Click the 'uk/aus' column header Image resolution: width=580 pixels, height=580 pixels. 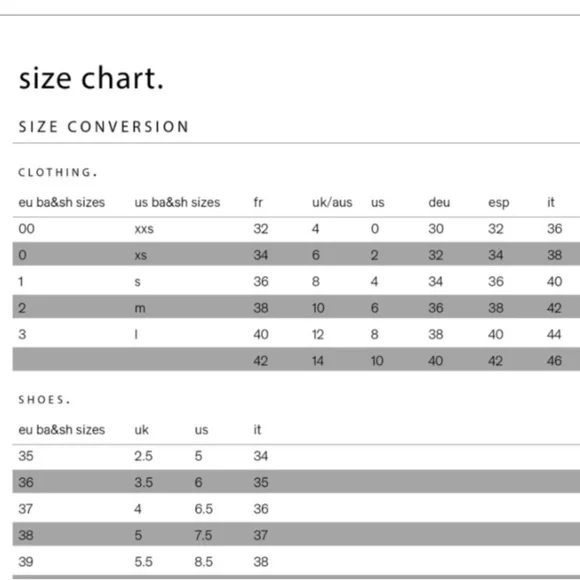[332, 202]
